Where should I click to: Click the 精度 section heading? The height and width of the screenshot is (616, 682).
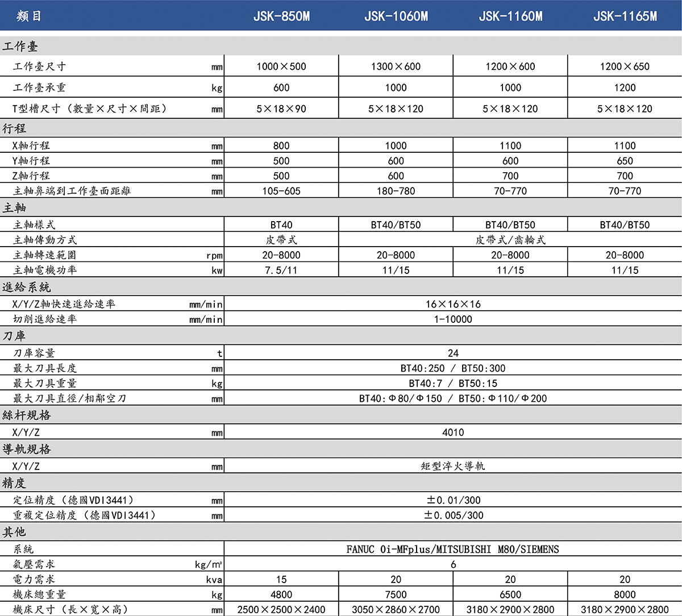[14, 483]
